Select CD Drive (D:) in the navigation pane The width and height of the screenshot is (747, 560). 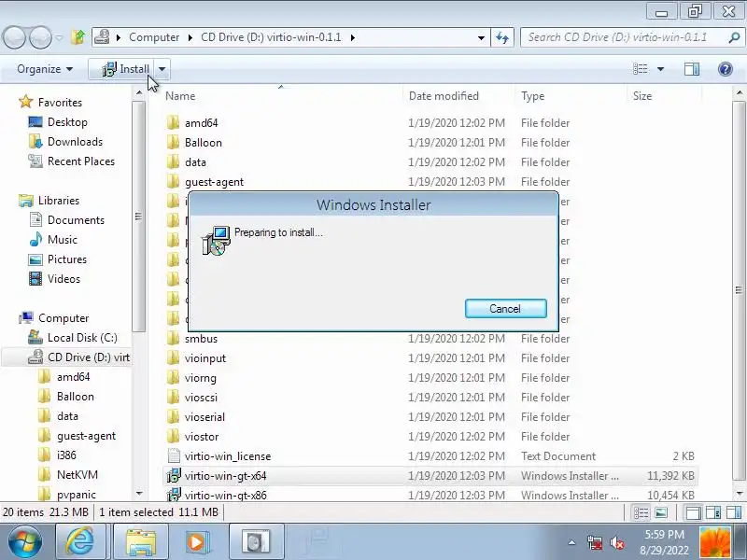[x=88, y=357]
